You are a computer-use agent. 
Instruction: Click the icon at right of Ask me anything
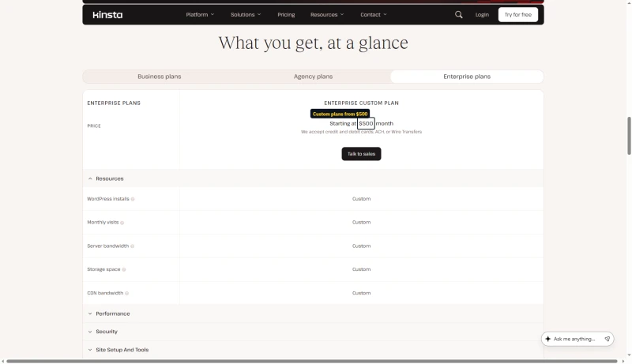click(x=608, y=339)
